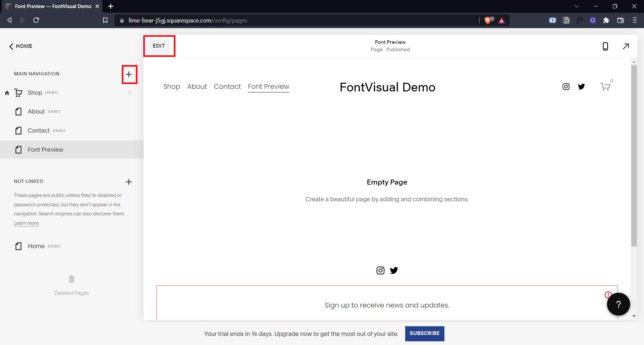
Task: Follow the Learn more link
Action: pos(26,223)
